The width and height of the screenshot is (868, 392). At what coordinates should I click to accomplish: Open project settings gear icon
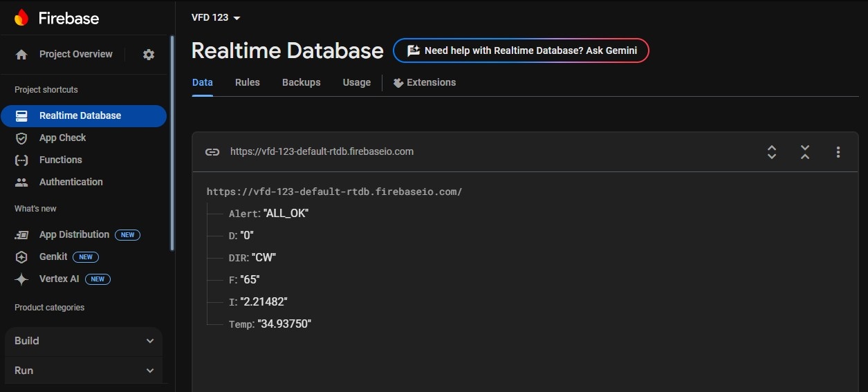point(149,55)
